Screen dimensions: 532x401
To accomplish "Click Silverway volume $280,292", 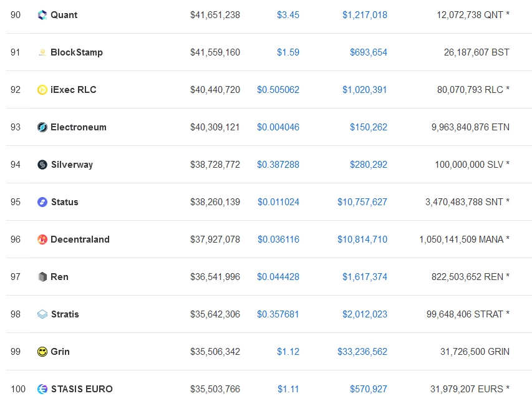I will click(369, 165).
